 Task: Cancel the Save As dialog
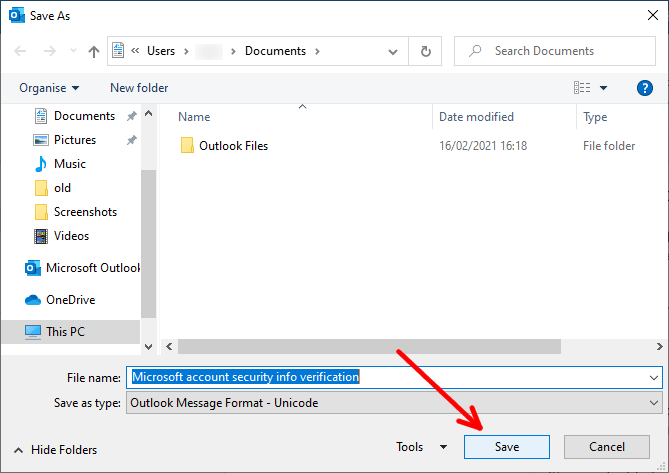(x=607, y=447)
